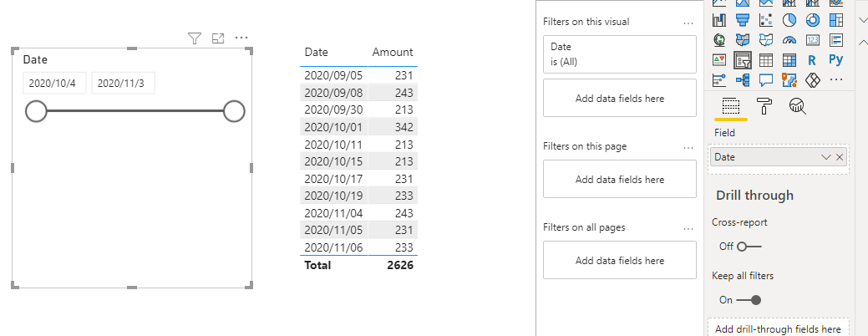Click Add data fields under all pages
Screen dimensions: 868x336
click(619, 260)
